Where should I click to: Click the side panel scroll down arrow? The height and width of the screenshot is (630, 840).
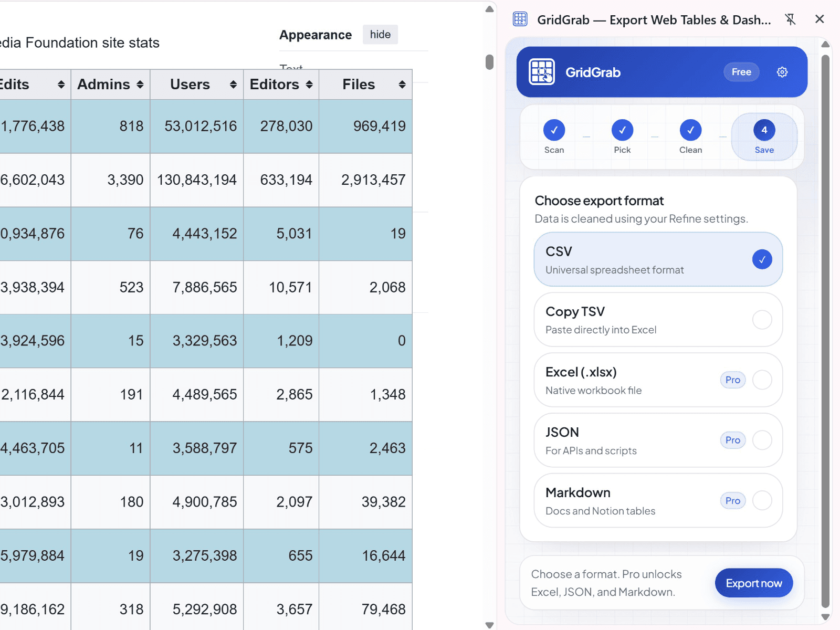[x=825, y=617]
